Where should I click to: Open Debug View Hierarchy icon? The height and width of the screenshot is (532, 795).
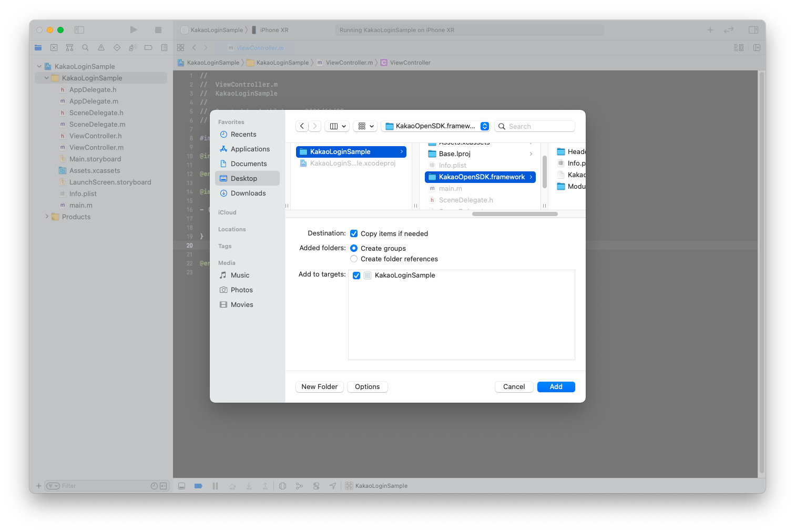[282, 486]
